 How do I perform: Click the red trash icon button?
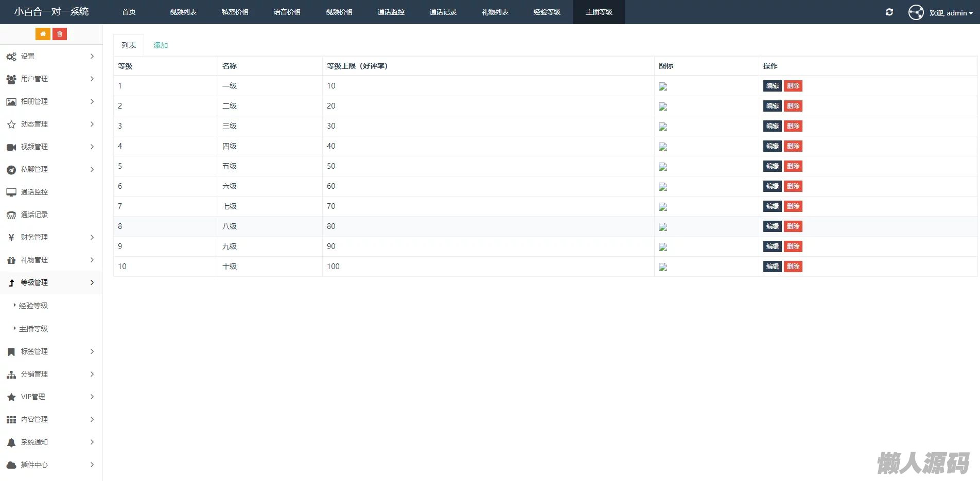tap(60, 34)
